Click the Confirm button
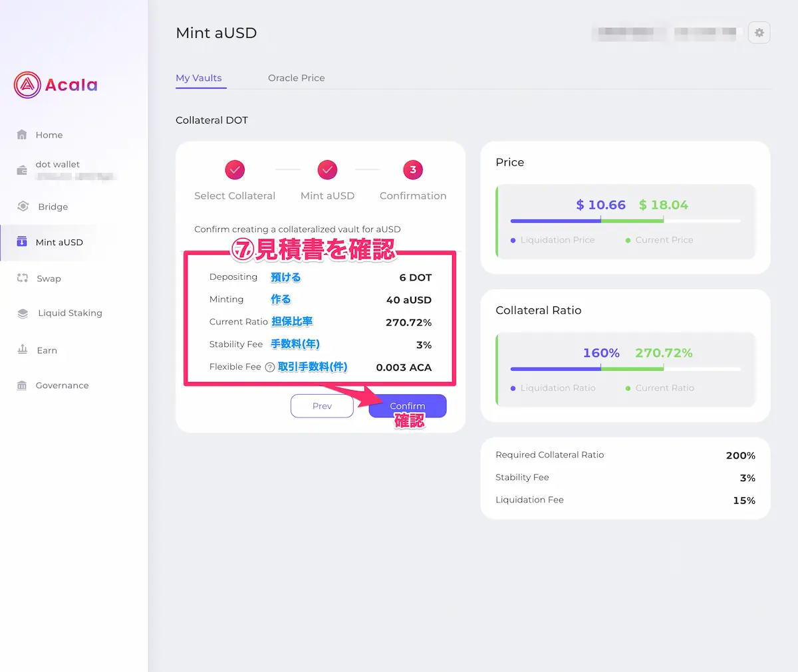The width and height of the screenshot is (798, 672). pos(408,406)
